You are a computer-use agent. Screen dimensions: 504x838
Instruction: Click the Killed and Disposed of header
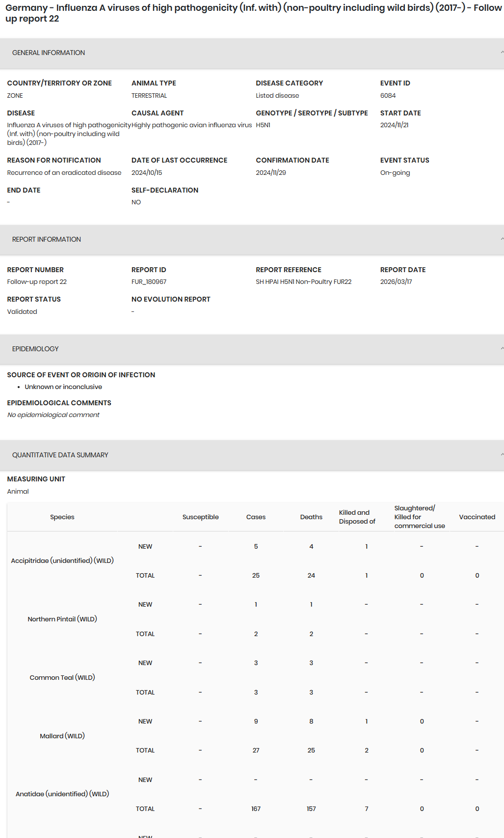point(357,517)
